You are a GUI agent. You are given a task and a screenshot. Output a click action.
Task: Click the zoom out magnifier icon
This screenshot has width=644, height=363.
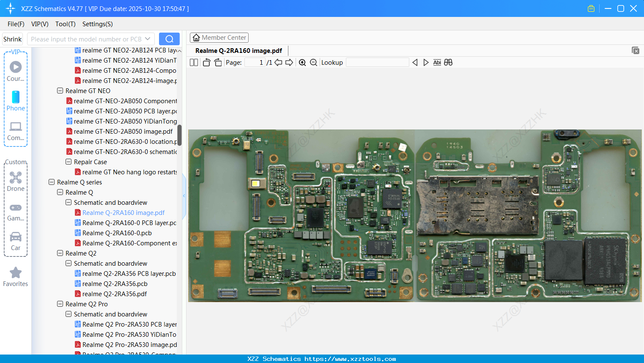click(313, 63)
